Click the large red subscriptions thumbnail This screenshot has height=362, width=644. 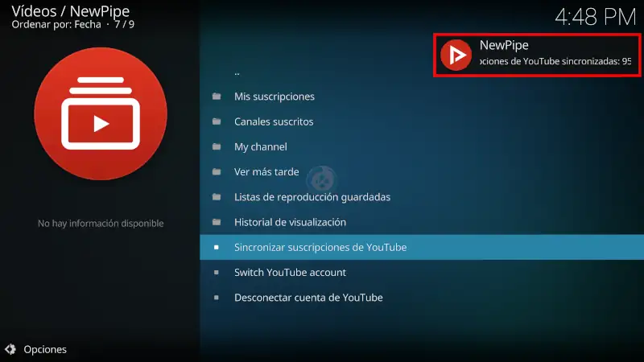point(101,113)
